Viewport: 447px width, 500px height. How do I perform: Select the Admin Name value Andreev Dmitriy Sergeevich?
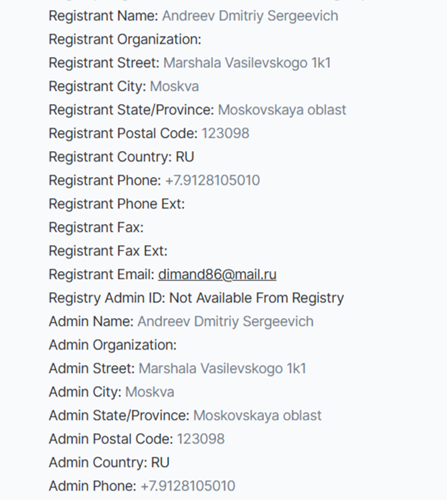pos(225,322)
